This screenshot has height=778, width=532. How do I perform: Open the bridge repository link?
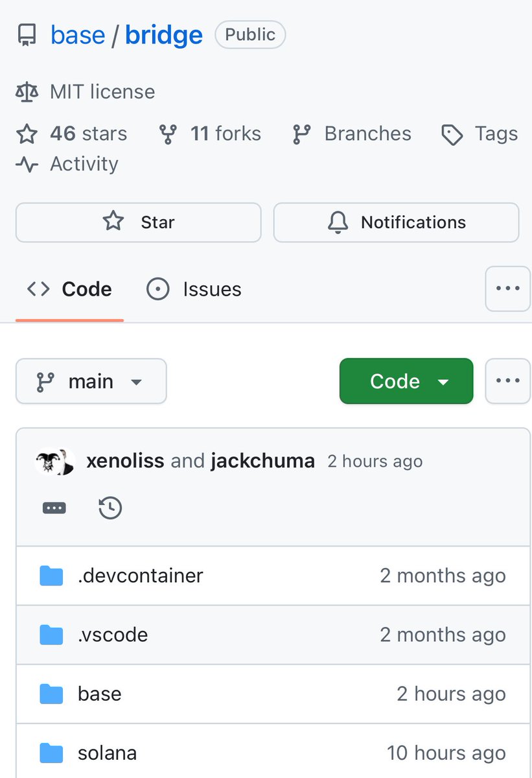pos(163,35)
